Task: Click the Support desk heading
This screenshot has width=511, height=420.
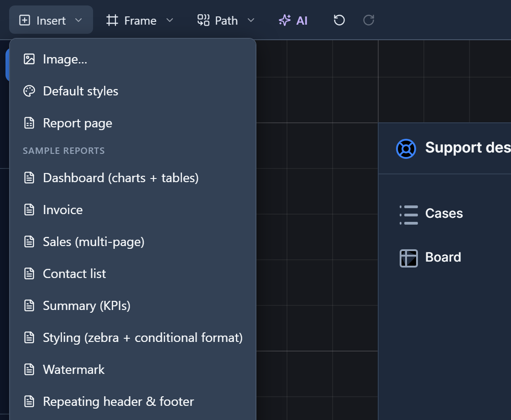Action: pyautogui.click(x=468, y=147)
